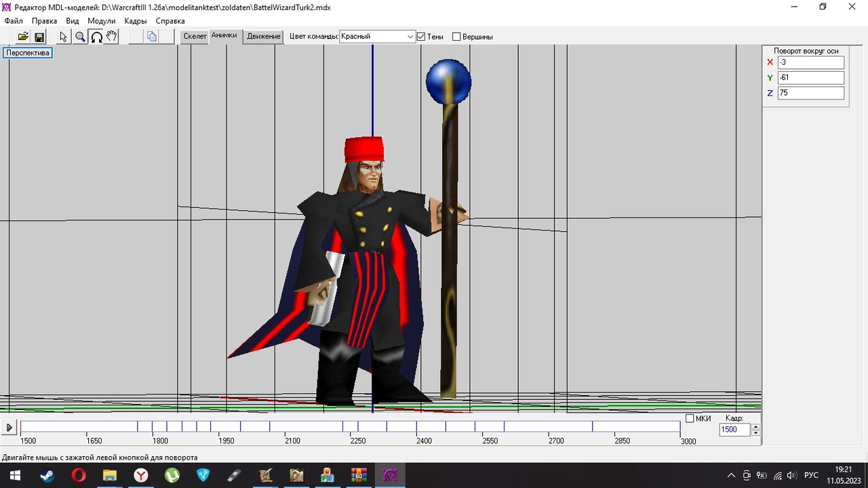Image resolution: width=868 pixels, height=488 pixels.
Task: Click the Save floppy disk icon
Action: click(39, 37)
